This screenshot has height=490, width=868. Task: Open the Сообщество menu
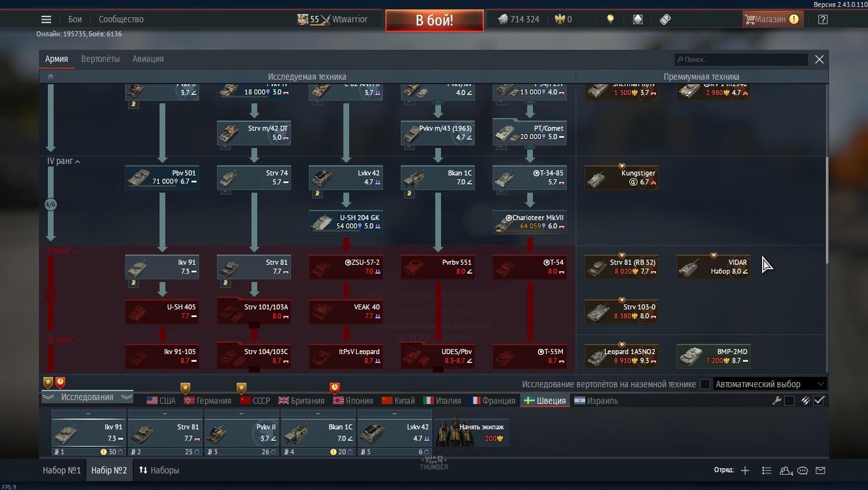(121, 19)
